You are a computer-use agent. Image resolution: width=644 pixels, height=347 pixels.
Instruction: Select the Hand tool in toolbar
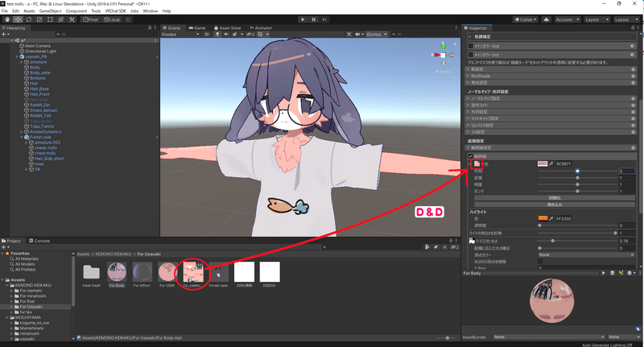point(7,19)
